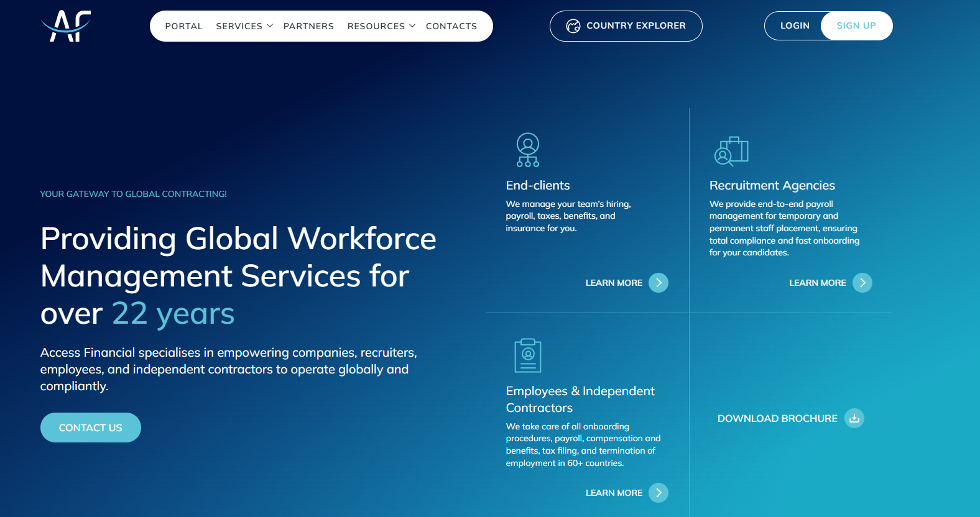This screenshot has width=980, height=517.
Task: Click the 'We manage your team's hiring' description
Action: coord(568,216)
